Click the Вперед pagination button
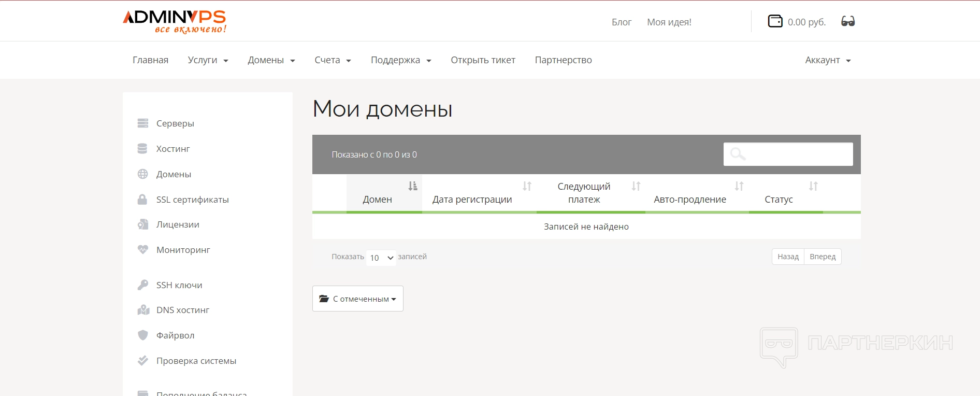 (x=823, y=257)
